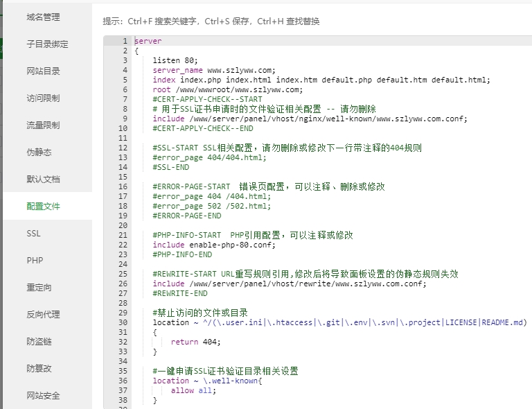
Task: Select the 访问限制 tab
Action: point(44,98)
